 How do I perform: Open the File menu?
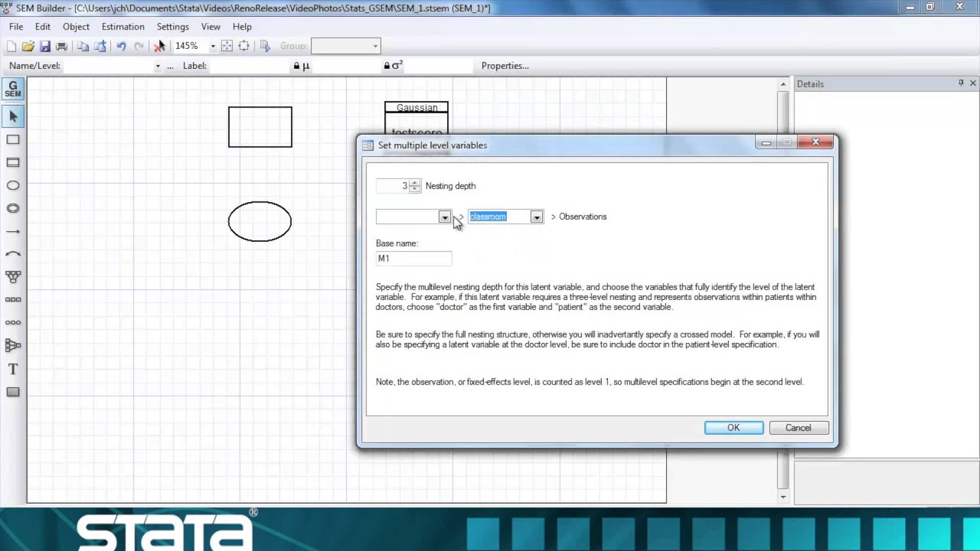click(x=16, y=27)
